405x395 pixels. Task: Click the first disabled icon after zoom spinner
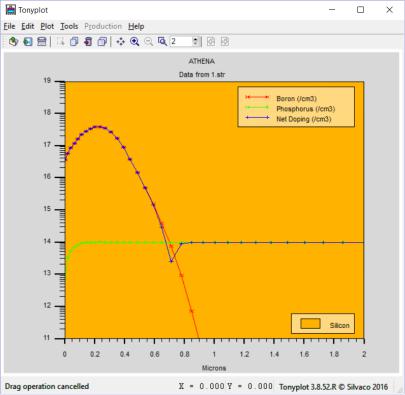pos(211,42)
